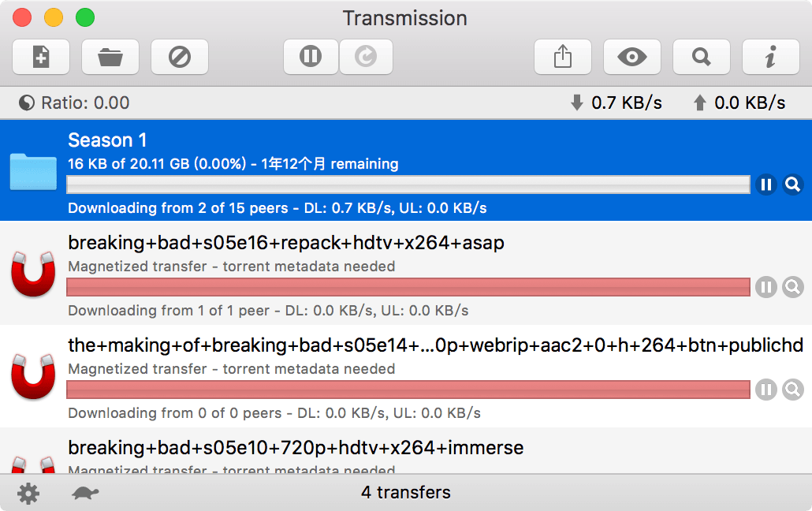Click the magnet icon for breaking+bad+s05e16 transfer
Screen dimensions: 812x511
pos(33,274)
